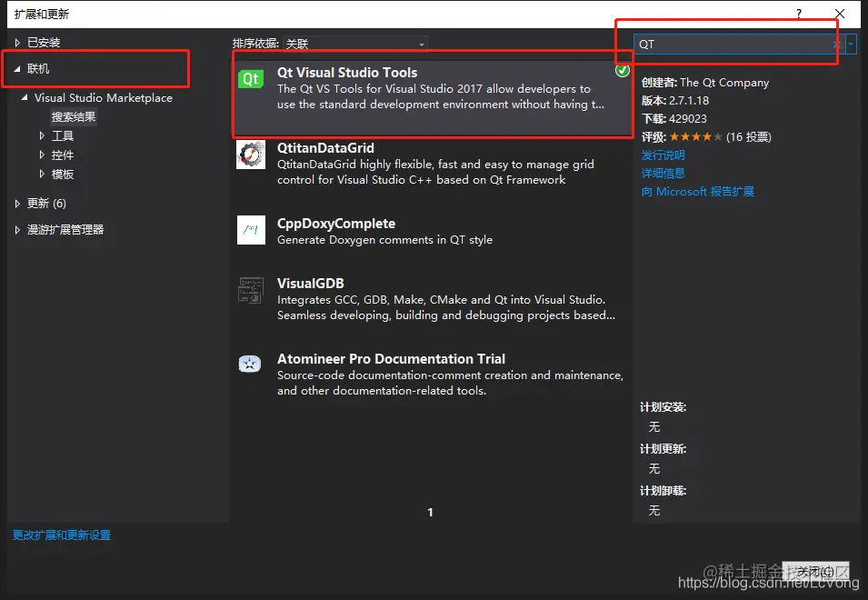Click the 版本: 2.7.1.18 text
868x600 pixels.
tap(674, 101)
